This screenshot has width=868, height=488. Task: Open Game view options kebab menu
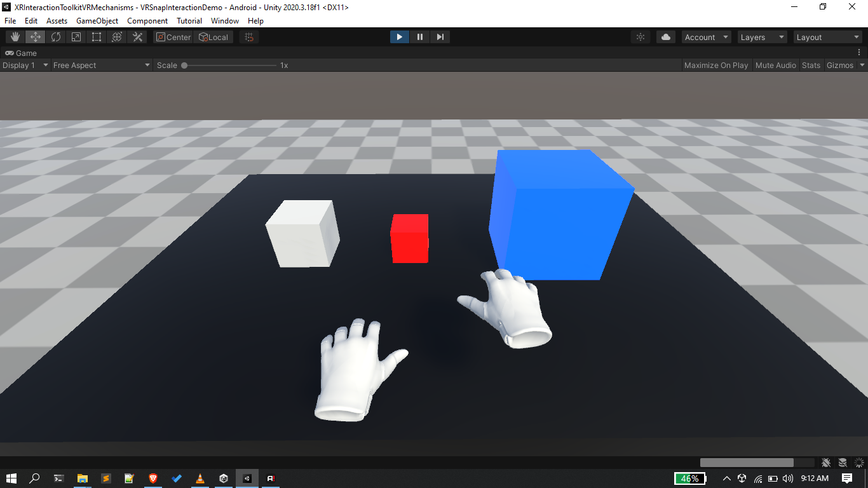(x=859, y=53)
